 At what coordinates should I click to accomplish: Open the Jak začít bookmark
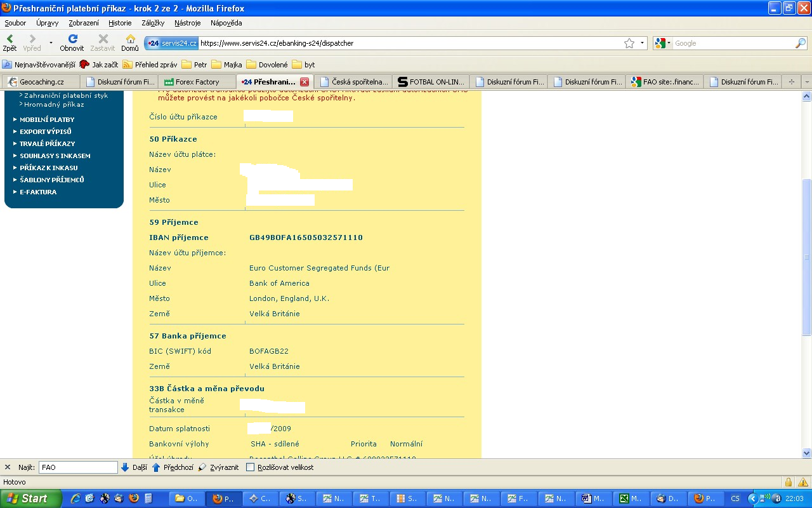[x=99, y=65]
